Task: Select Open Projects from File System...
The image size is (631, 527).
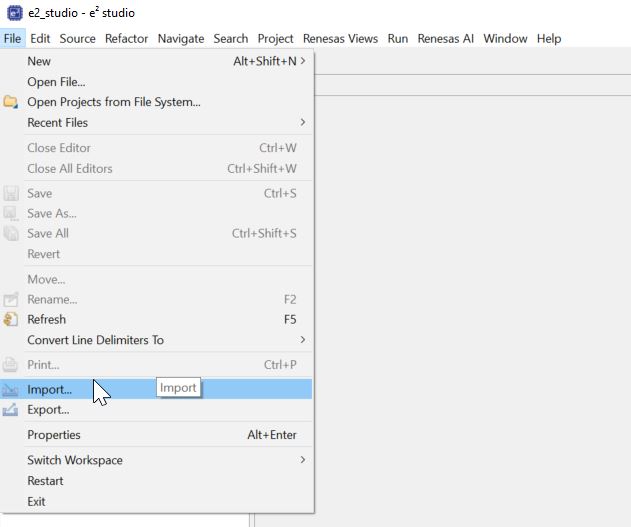Action: click(156, 102)
